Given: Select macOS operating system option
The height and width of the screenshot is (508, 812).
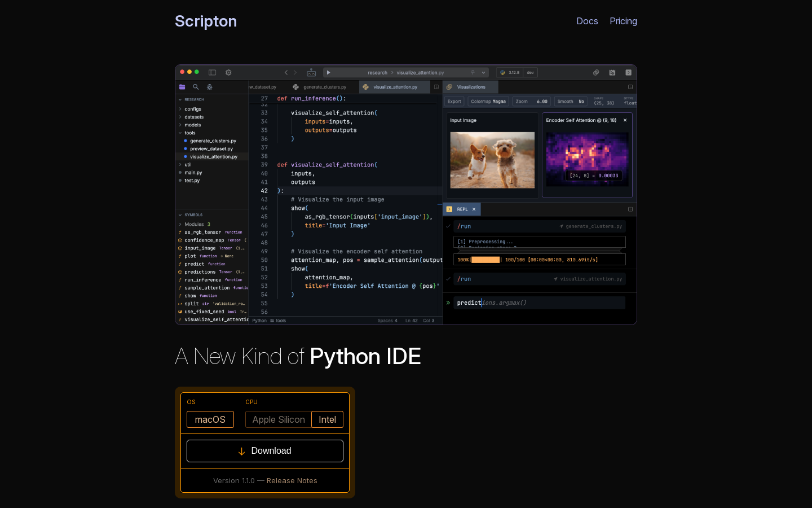Looking at the screenshot, I should tap(210, 419).
